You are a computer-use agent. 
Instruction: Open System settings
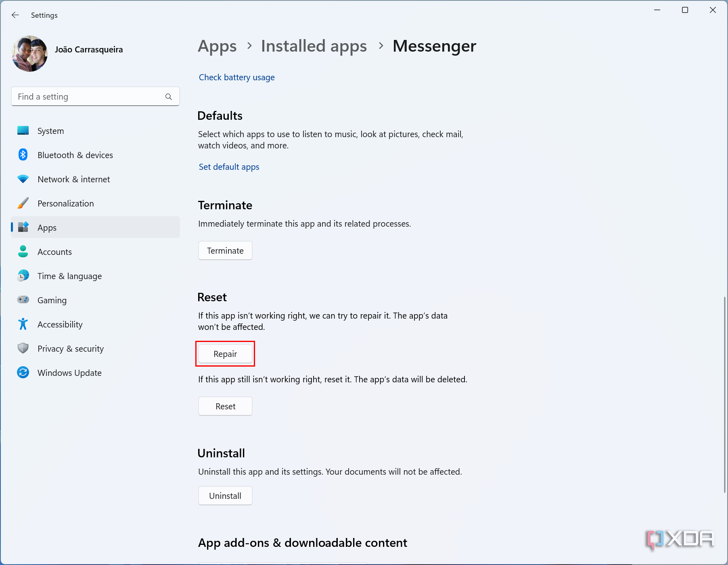coord(50,131)
